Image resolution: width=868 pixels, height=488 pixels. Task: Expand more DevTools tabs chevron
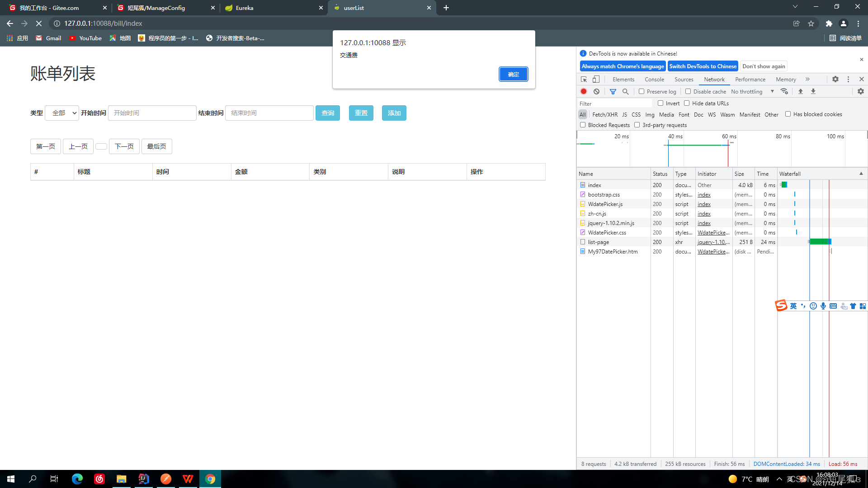coord(807,79)
